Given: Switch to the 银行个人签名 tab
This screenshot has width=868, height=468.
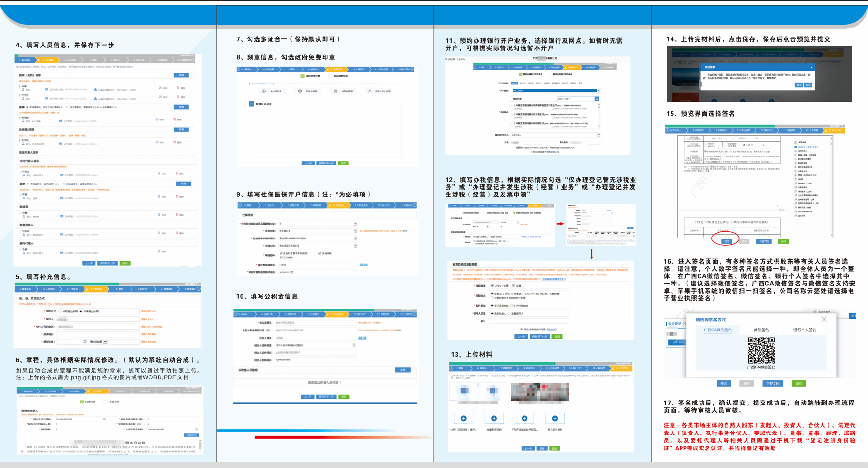Looking at the screenshot, I should (804, 330).
